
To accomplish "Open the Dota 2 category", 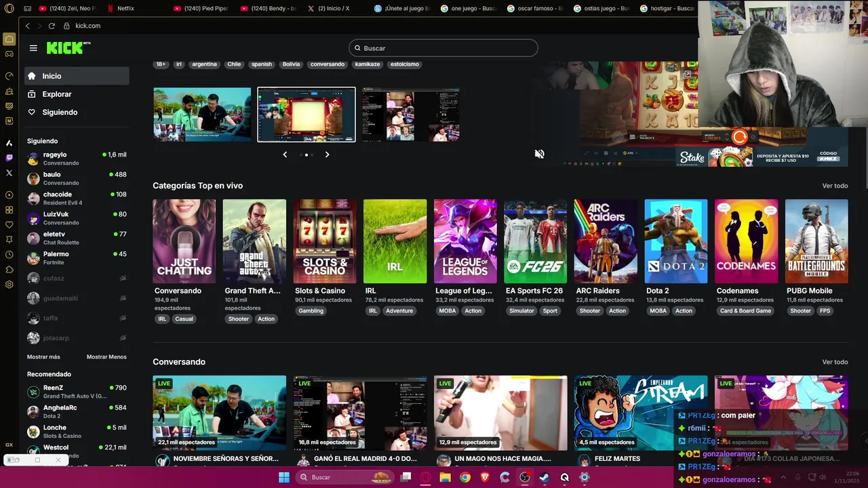I will click(x=676, y=241).
